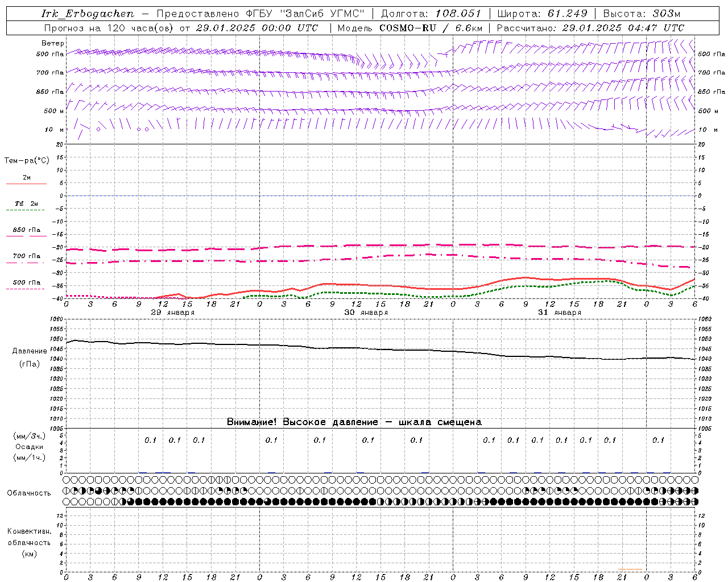Select the 'Широта: 61.249' header value
This screenshot has width=728, height=582.
(542, 14)
